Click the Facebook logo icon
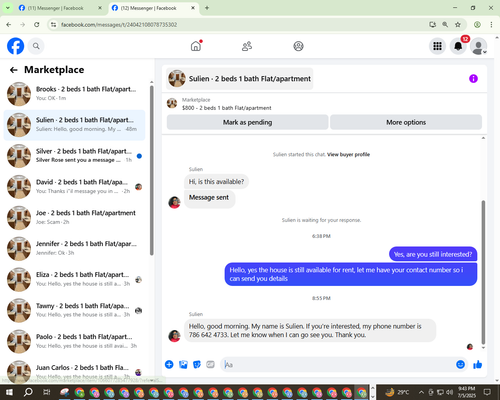 pyautogui.click(x=15, y=46)
